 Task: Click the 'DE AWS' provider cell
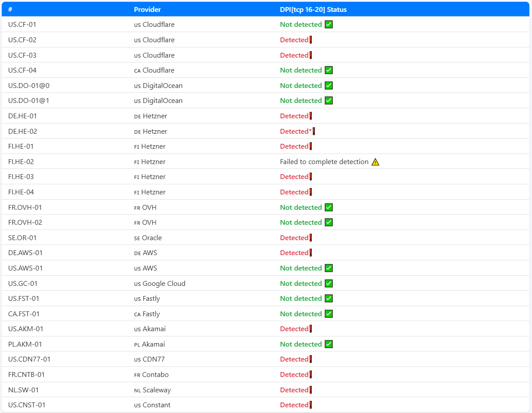146,253
